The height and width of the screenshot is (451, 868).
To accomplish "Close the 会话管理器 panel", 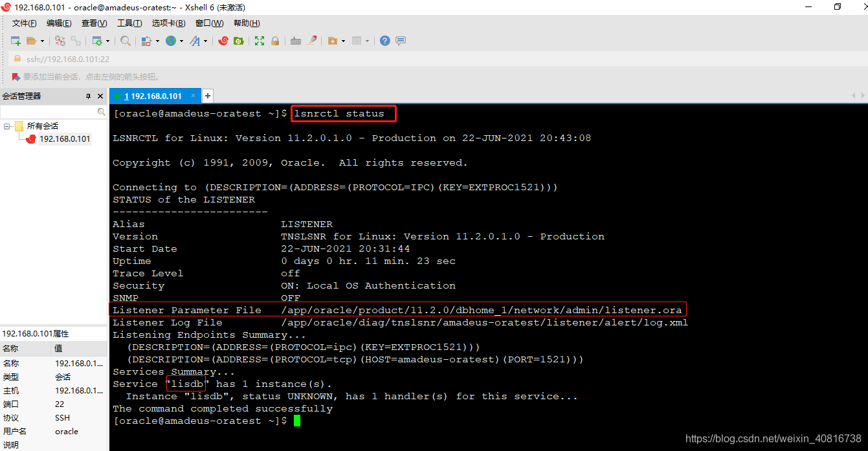I will pyautogui.click(x=100, y=96).
